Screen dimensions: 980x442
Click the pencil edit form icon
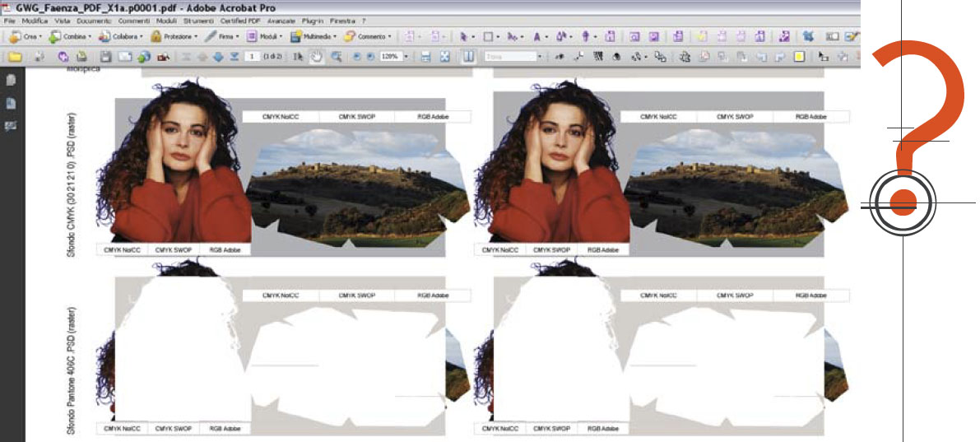point(850,37)
